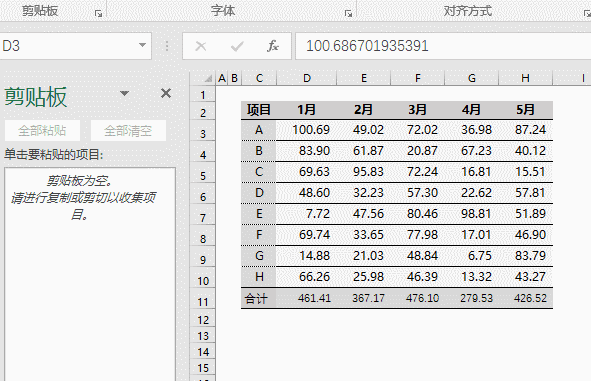Select column F header
Image resolution: width=591 pixels, height=381 pixels.
[x=418, y=78]
